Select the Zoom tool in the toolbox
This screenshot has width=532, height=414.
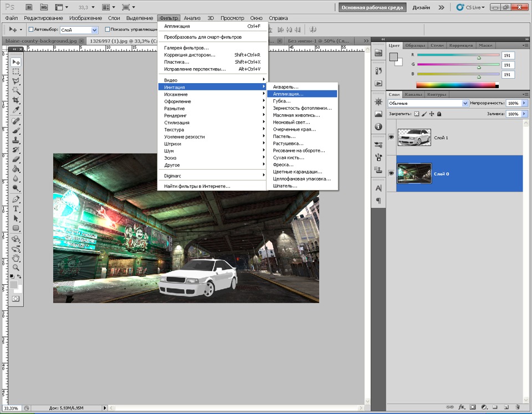click(x=16, y=268)
